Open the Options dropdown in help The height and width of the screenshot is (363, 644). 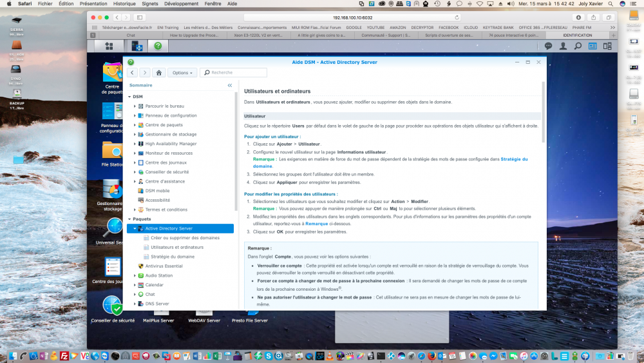(182, 73)
